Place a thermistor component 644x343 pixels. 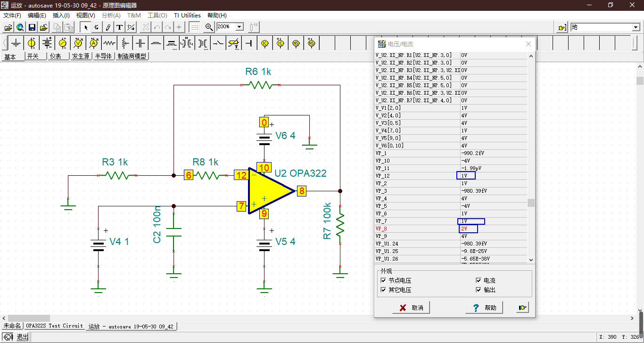click(x=234, y=43)
